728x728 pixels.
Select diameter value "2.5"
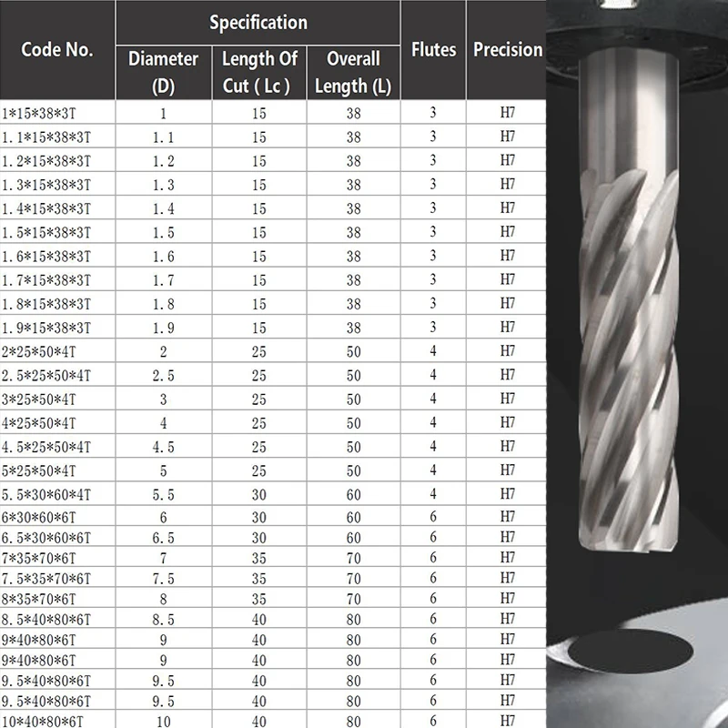[164, 376]
